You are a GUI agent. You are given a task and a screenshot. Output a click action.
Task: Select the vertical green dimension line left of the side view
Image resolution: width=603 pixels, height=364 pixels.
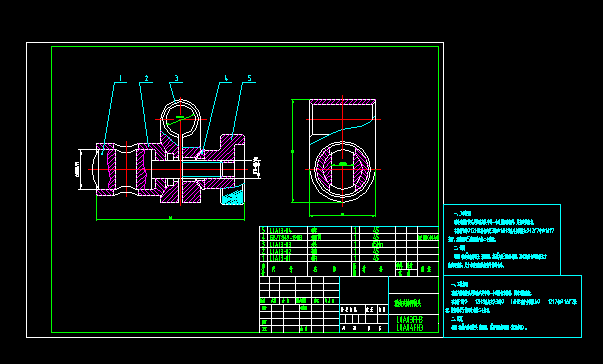point(293,151)
